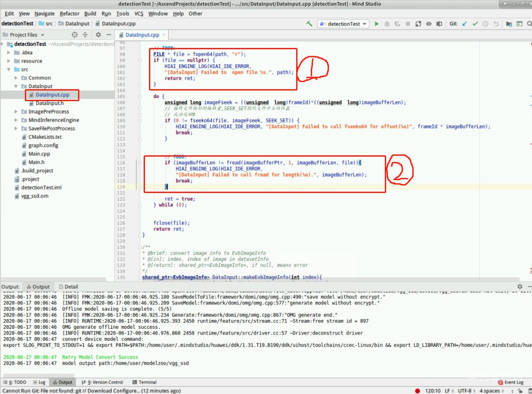This screenshot has height=394, width=532.
Task: Click the Stop square icon in toolbar
Action: click(x=407, y=24)
